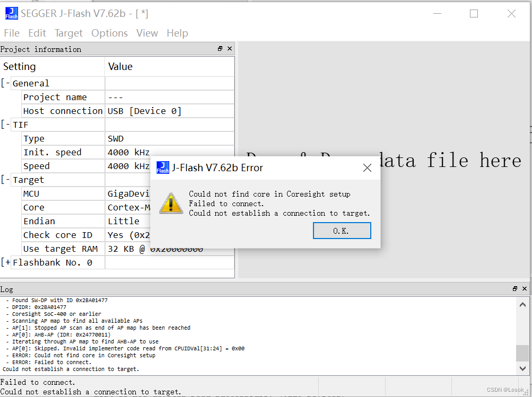Click the O.K. button in error dialog

point(342,231)
